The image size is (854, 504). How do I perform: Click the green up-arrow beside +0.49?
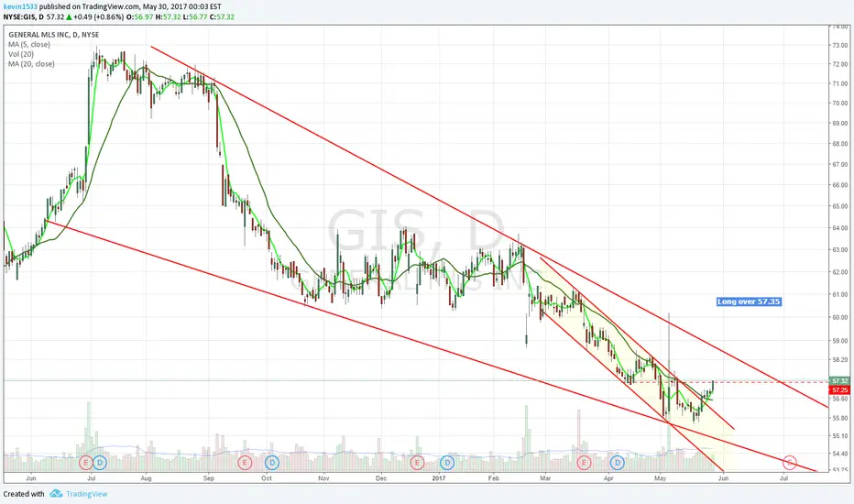69,16
